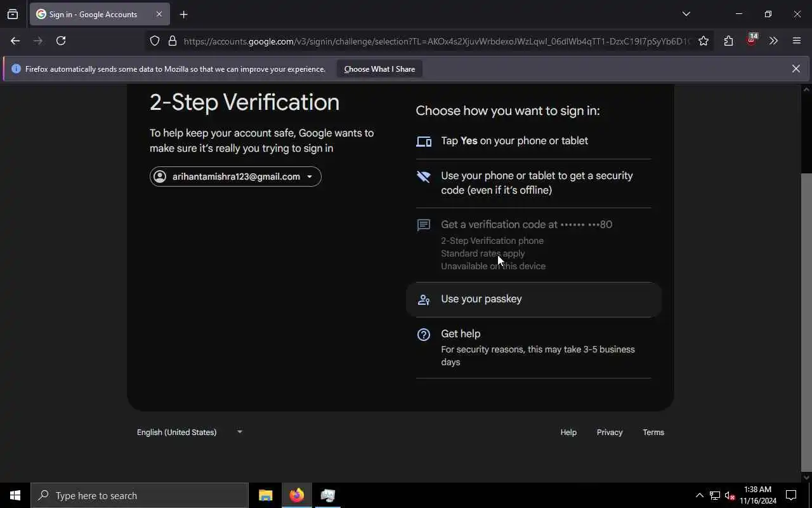
Task: Open the Terms footer link
Action: coord(653,432)
